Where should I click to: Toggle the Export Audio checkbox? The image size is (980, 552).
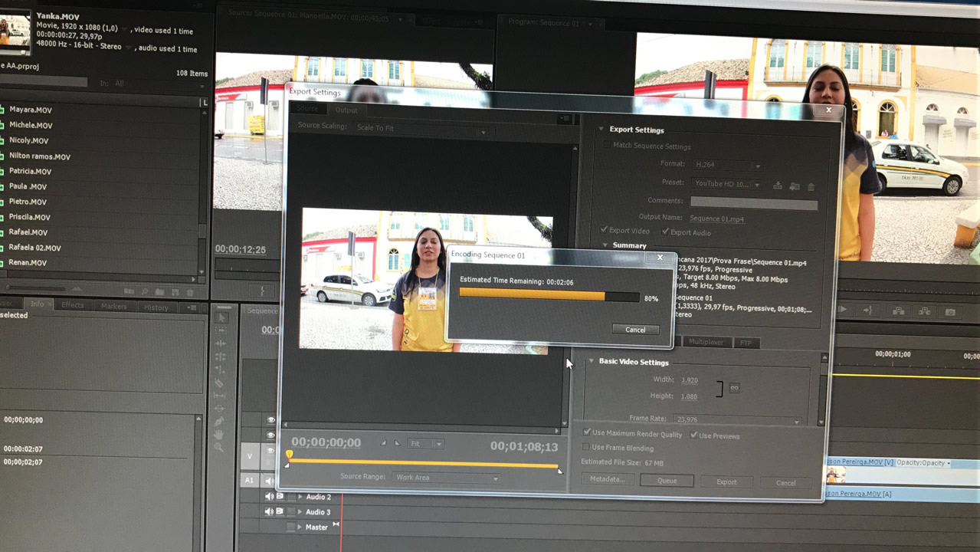pos(665,232)
